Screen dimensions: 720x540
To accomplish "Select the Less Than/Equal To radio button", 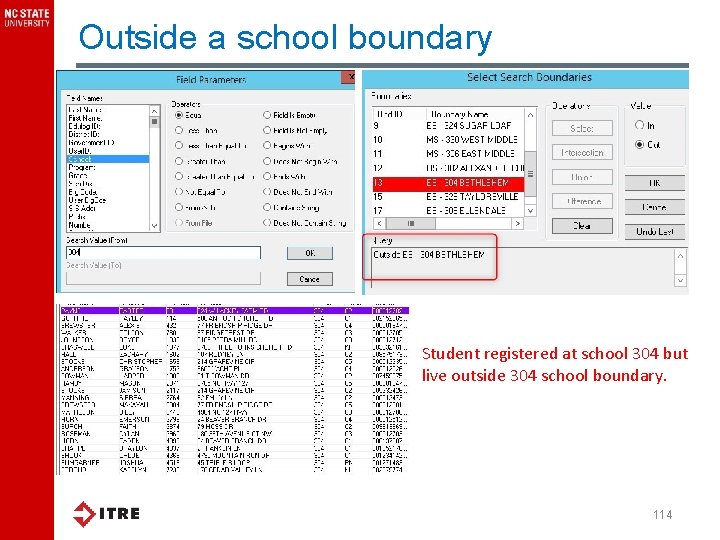I will click(180, 146).
